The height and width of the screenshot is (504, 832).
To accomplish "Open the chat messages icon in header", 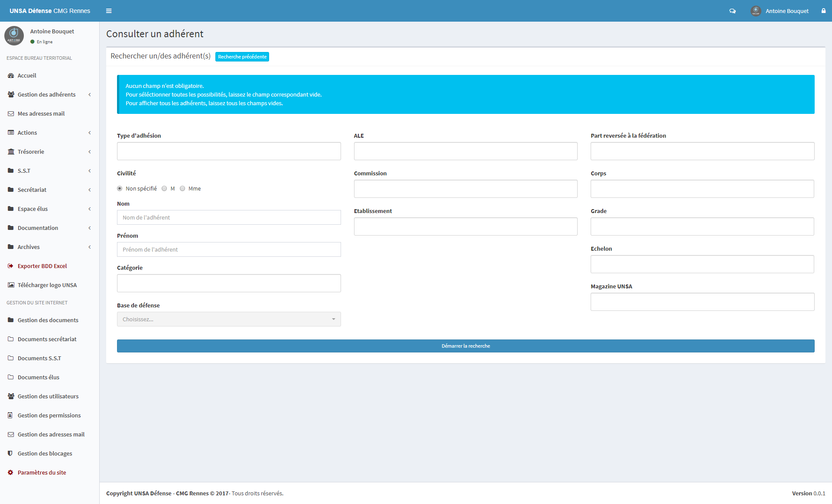I will click(x=732, y=11).
